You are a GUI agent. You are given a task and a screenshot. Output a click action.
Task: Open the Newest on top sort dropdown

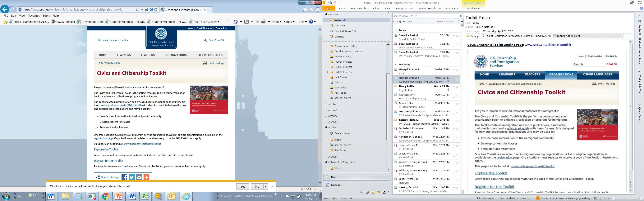[448, 21]
